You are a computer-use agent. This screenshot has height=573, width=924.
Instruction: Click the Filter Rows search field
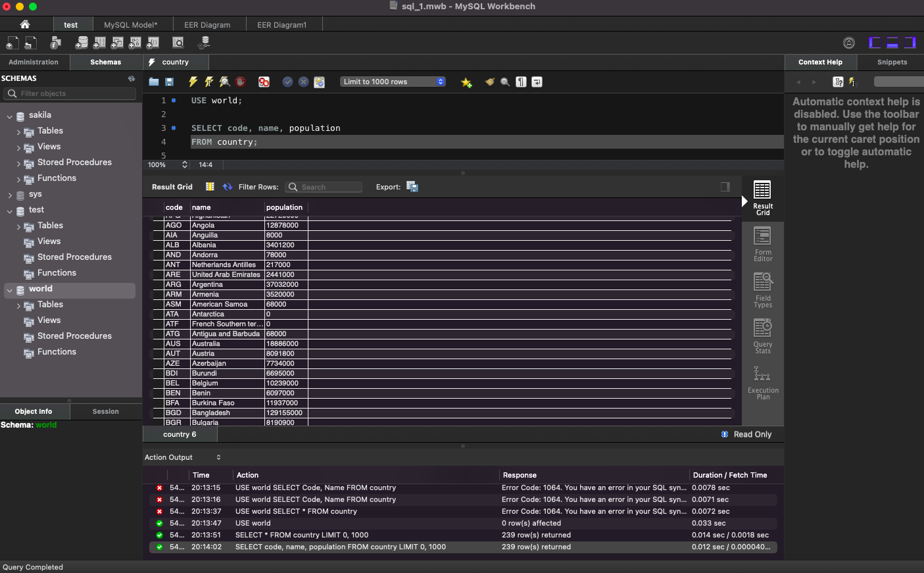point(325,187)
